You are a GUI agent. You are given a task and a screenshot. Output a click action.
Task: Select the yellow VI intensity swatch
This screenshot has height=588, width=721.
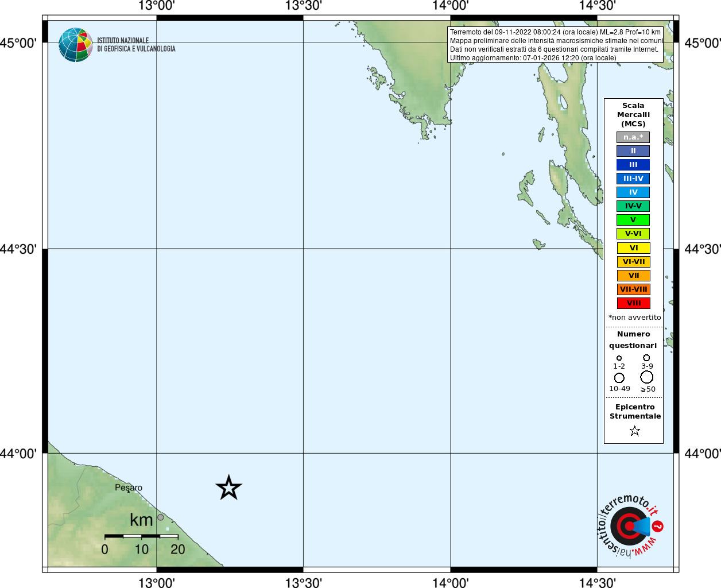(x=633, y=248)
